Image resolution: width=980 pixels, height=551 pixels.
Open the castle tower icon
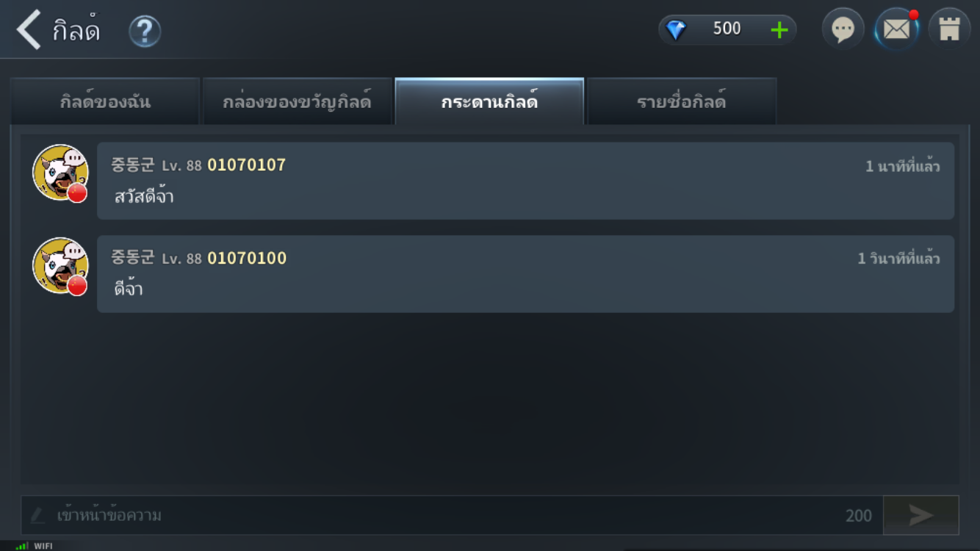949,29
